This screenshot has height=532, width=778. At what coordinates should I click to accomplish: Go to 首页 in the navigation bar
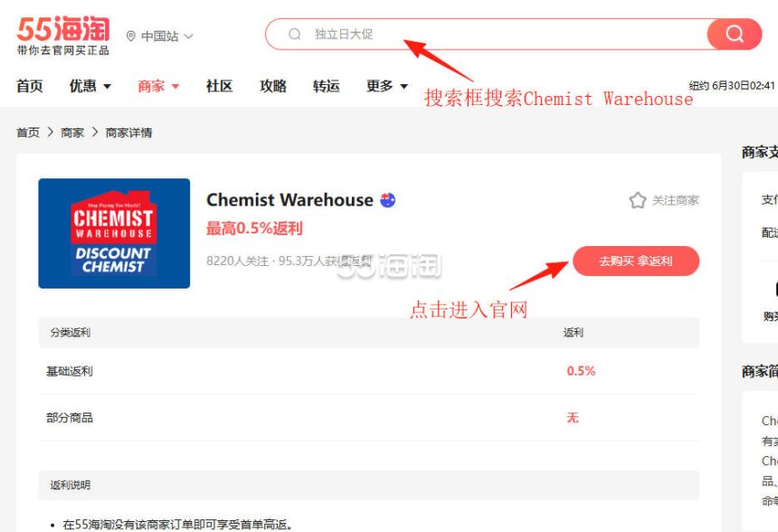[30, 86]
